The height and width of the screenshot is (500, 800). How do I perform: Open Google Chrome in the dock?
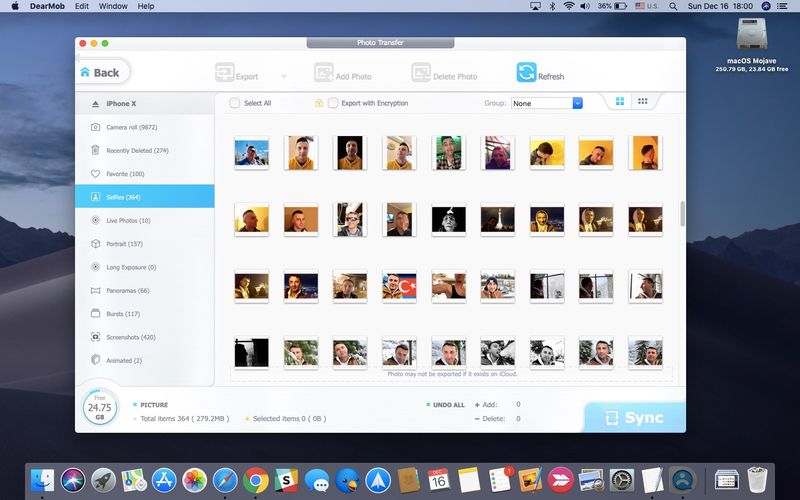point(256,480)
